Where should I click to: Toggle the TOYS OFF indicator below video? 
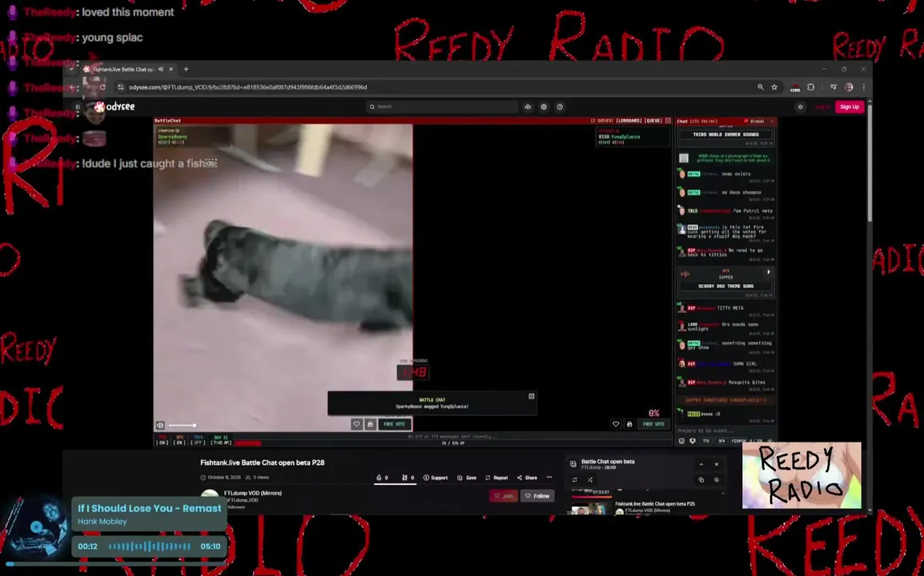(199, 441)
